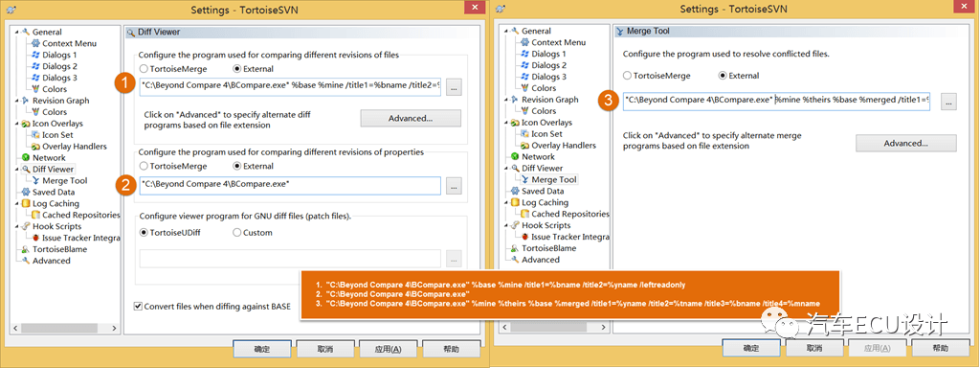Collapse Revision Graph node in left window
The height and width of the screenshot is (368, 980).
[17, 101]
